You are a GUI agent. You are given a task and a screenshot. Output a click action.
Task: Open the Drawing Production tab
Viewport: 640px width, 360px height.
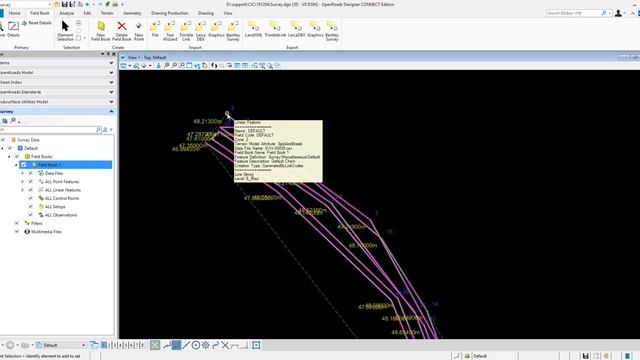point(170,13)
